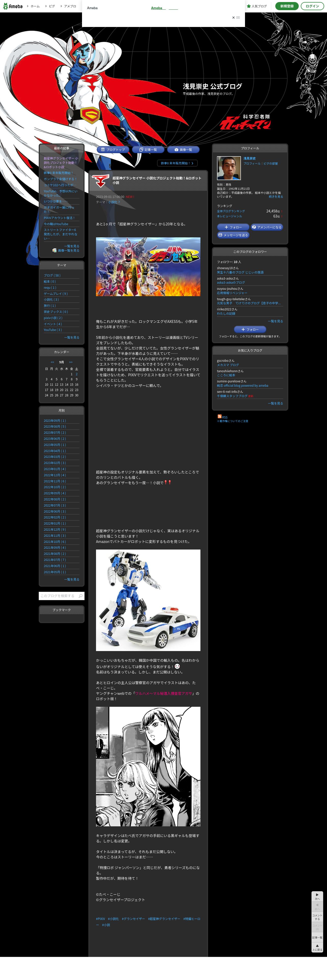
Task: Open こころに絵本 favorite blog
Action: (226, 375)
